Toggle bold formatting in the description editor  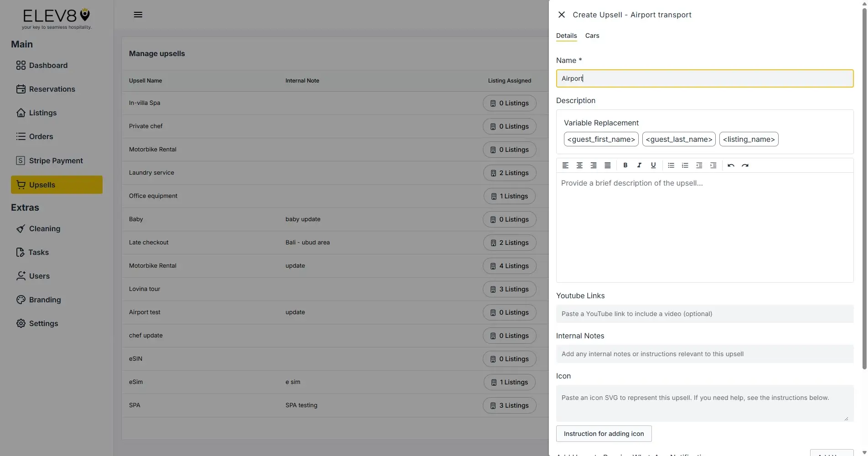click(625, 165)
